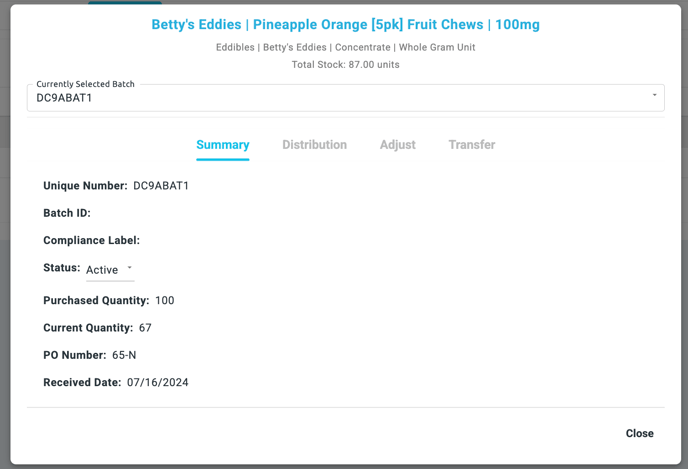Go to the Adjust tab

point(397,145)
